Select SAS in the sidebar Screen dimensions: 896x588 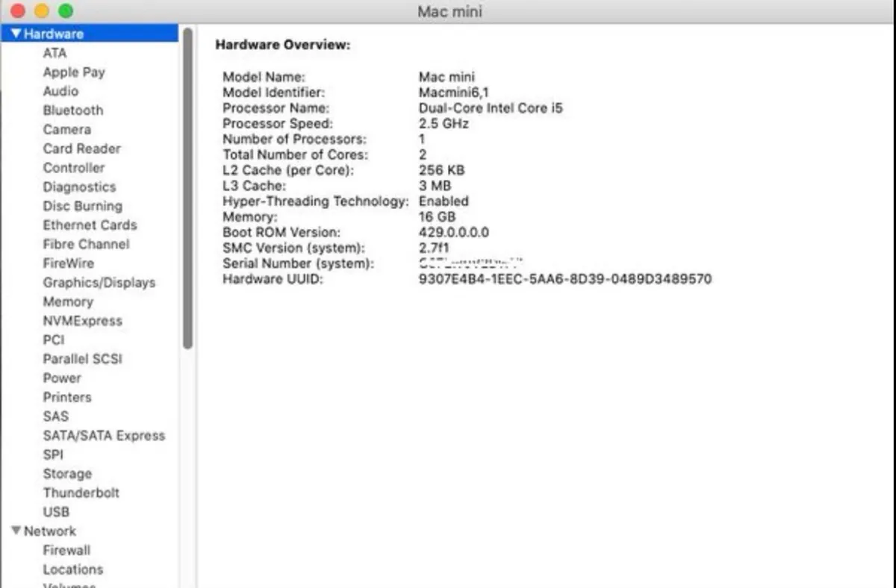[x=55, y=416]
